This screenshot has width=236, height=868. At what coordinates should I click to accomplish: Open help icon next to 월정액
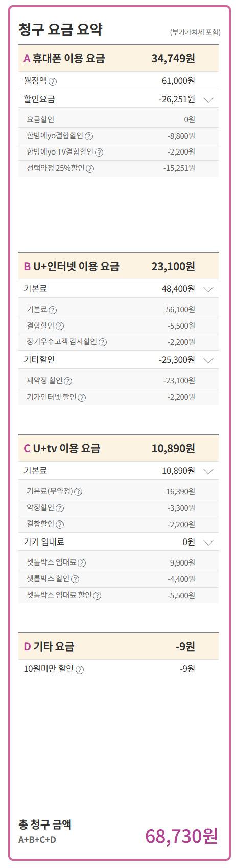[53, 81]
